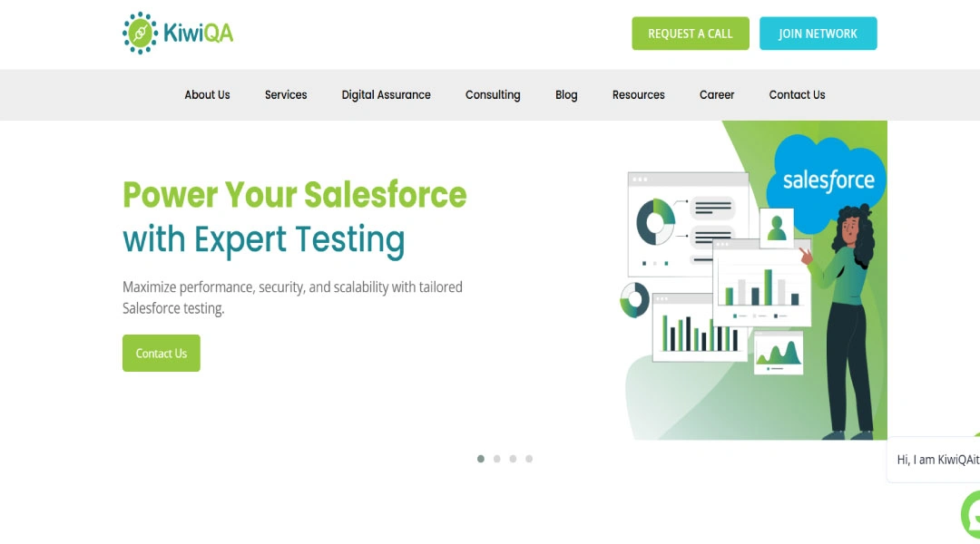
Task: Go to the third carousel slide dot
Action: click(x=513, y=459)
